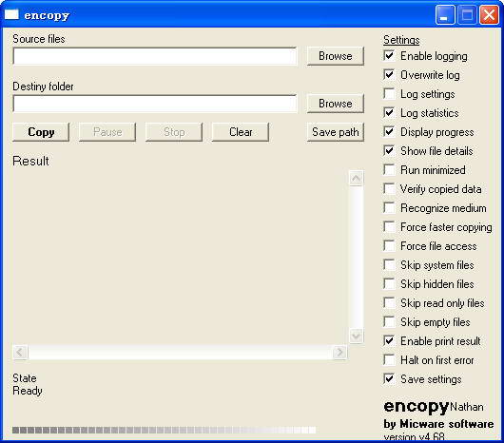The width and height of the screenshot is (504, 443).
Task: Enable the Log settings checkbox
Action: tap(389, 94)
